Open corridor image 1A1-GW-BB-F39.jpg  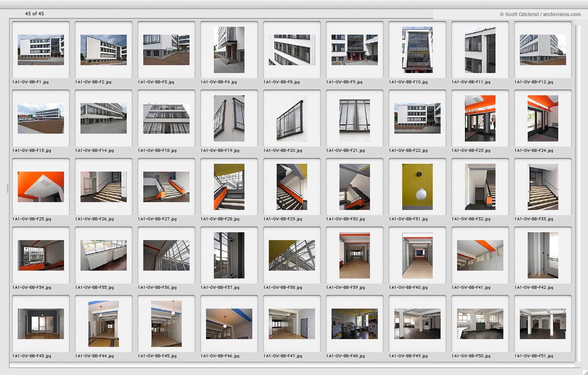coord(355,255)
